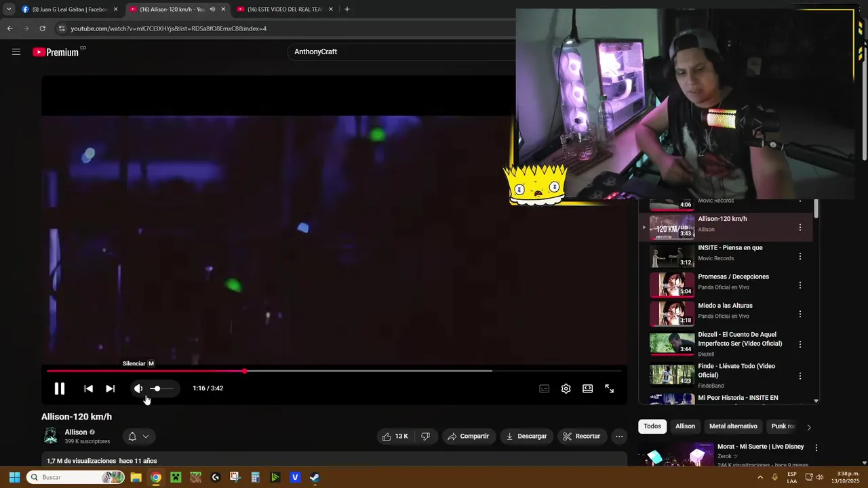Click the Allison-120 km/h playlist thumbnail
This screenshot has width=868, height=488.
[672, 227]
